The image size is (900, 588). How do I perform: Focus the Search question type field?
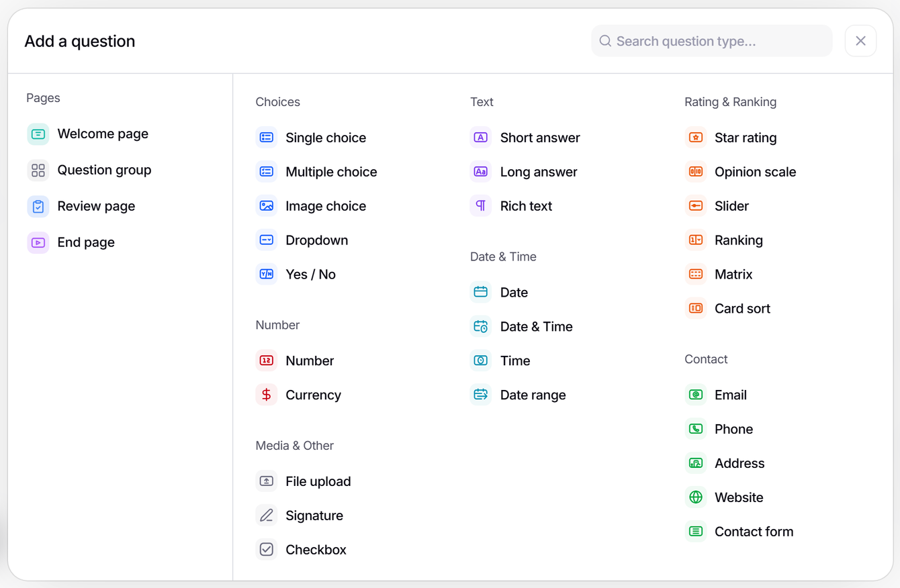[712, 41]
